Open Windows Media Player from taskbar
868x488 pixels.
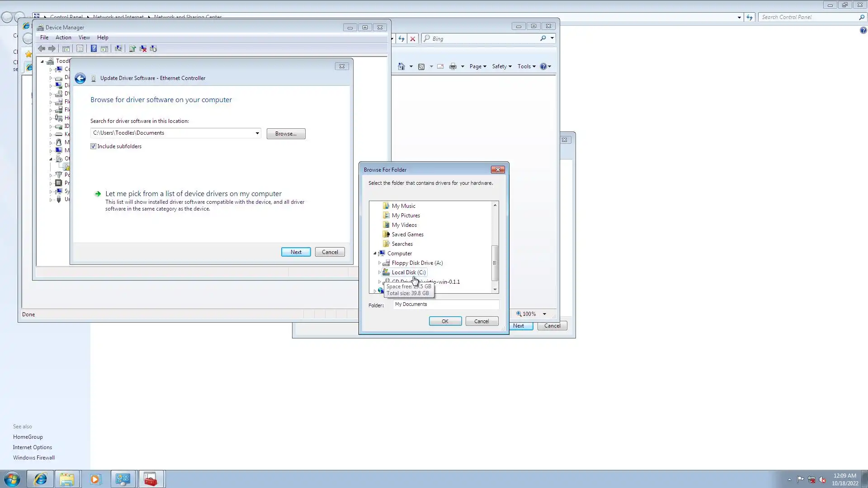click(95, 479)
